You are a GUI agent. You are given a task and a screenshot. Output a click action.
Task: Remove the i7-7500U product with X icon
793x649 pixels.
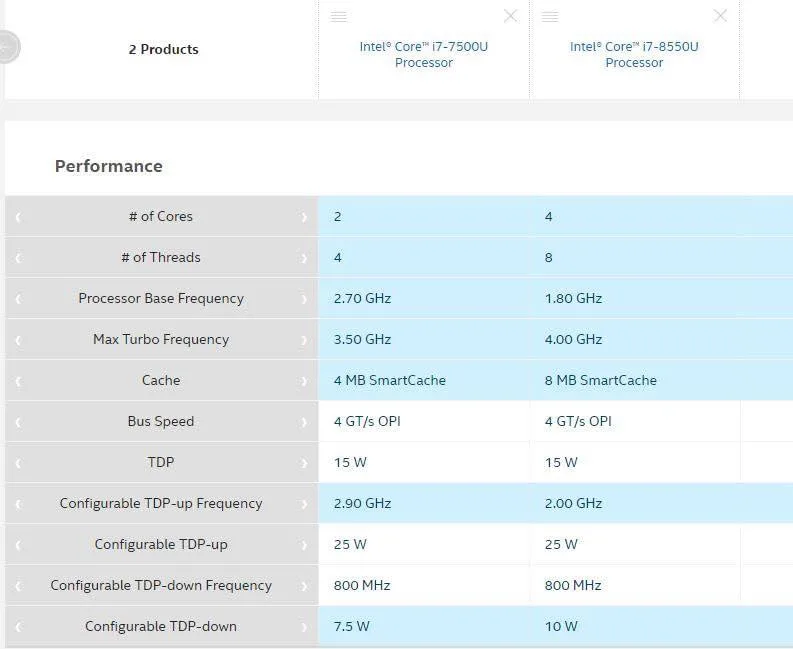point(510,16)
